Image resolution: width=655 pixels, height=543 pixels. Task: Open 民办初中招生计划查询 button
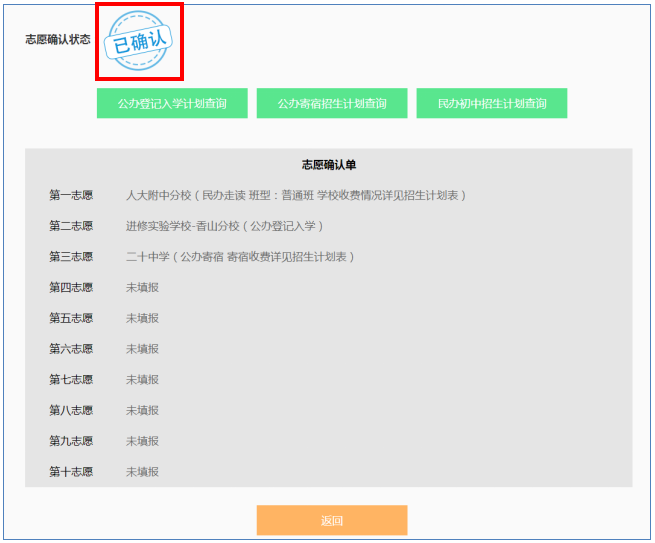tap(492, 103)
